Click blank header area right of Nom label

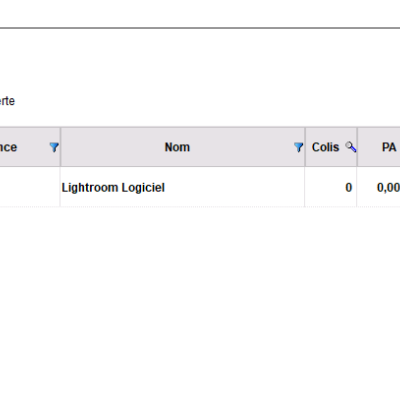point(242,147)
